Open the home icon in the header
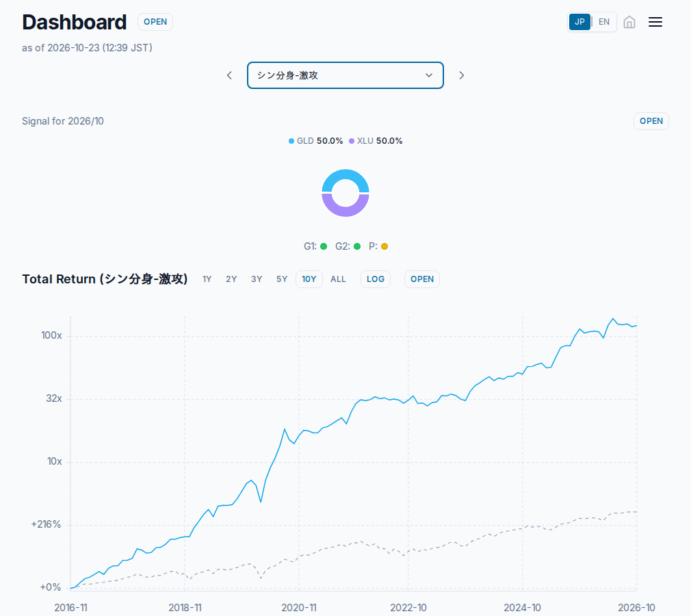This screenshot has height=616, width=691. [629, 22]
